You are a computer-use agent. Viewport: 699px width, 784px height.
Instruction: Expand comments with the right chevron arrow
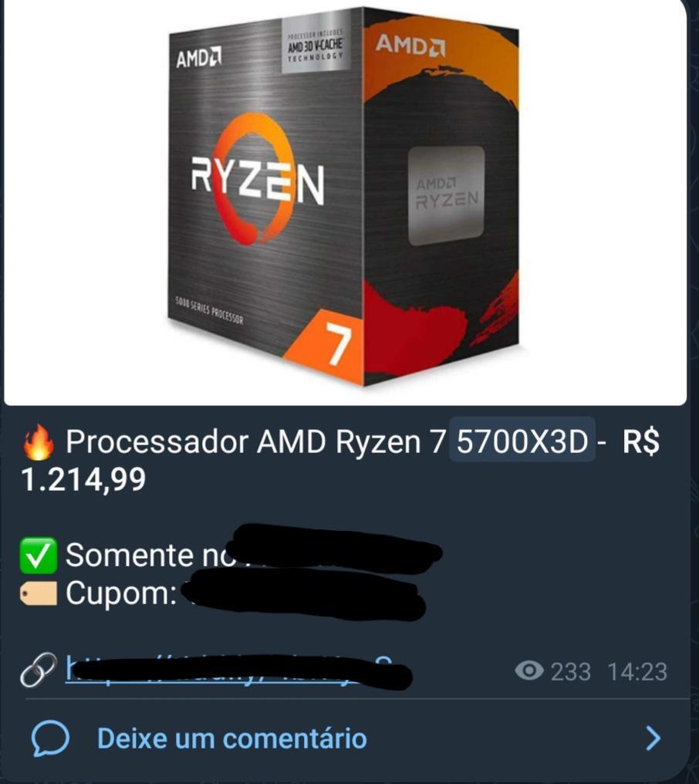coord(653,738)
